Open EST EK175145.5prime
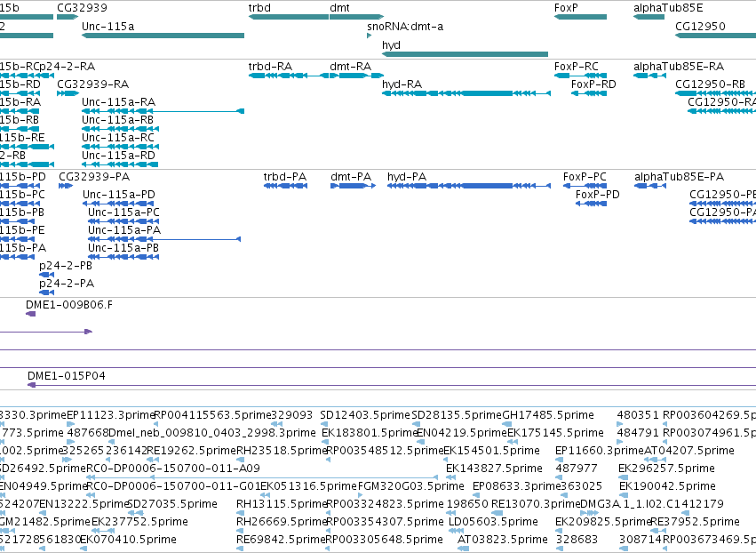The width and height of the screenshot is (756, 553). 555,433
